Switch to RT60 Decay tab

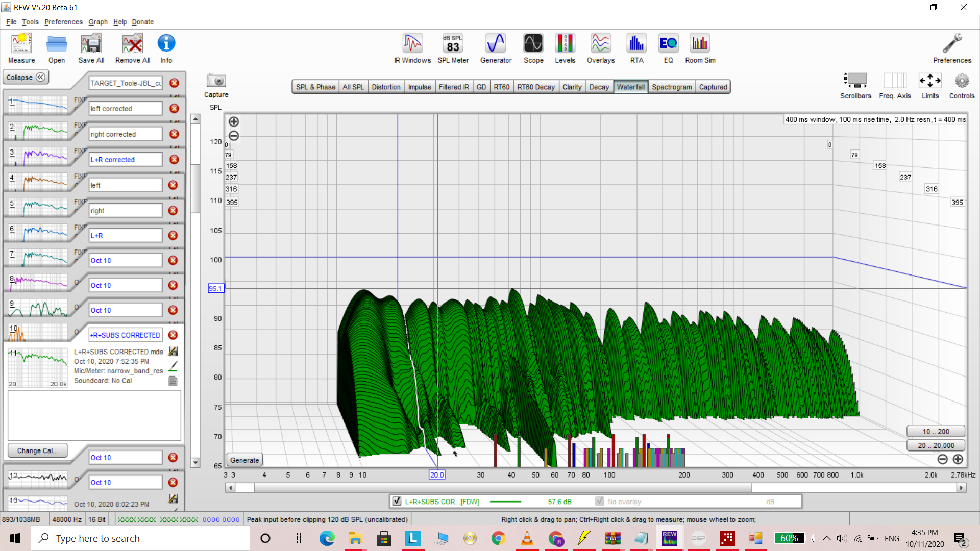(x=536, y=87)
